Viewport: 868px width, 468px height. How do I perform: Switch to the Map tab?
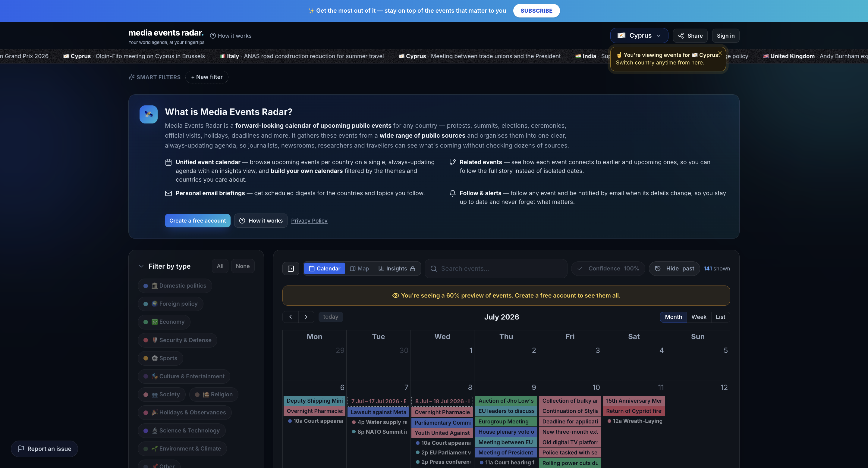[x=360, y=269]
